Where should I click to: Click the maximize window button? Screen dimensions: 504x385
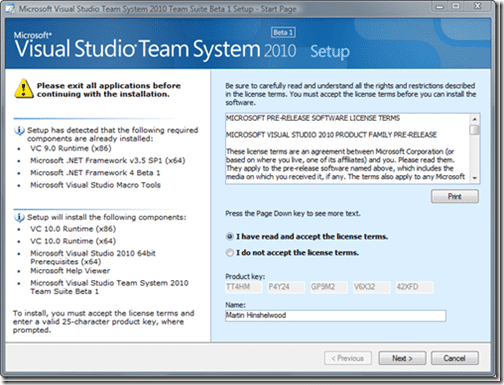(x=456, y=6)
